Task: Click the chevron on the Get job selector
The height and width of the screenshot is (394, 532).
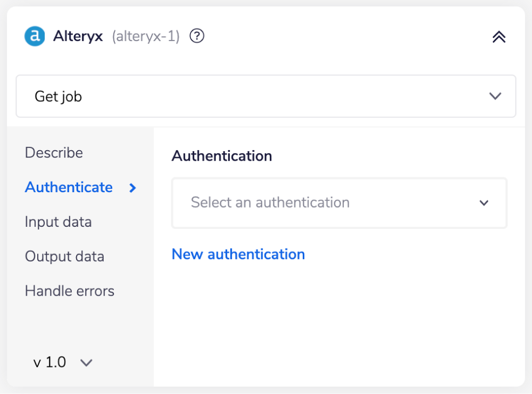Action: click(x=495, y=96)
